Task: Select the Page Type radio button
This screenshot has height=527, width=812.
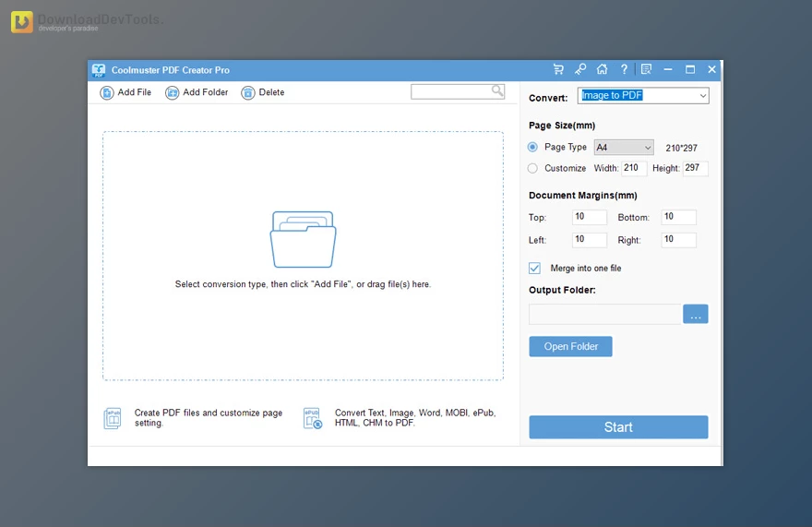Action: pyautogui.click(x=532, y=147)
